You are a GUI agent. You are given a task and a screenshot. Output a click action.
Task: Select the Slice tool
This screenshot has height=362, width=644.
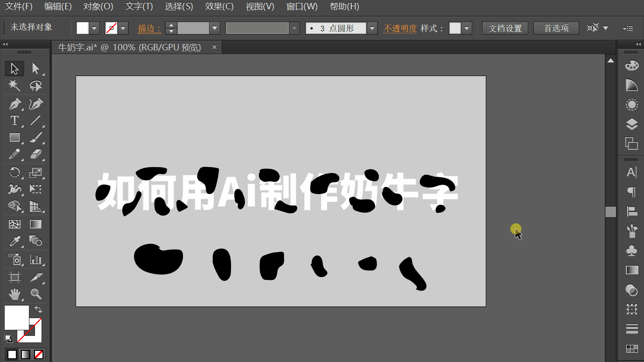pos(35,277)
